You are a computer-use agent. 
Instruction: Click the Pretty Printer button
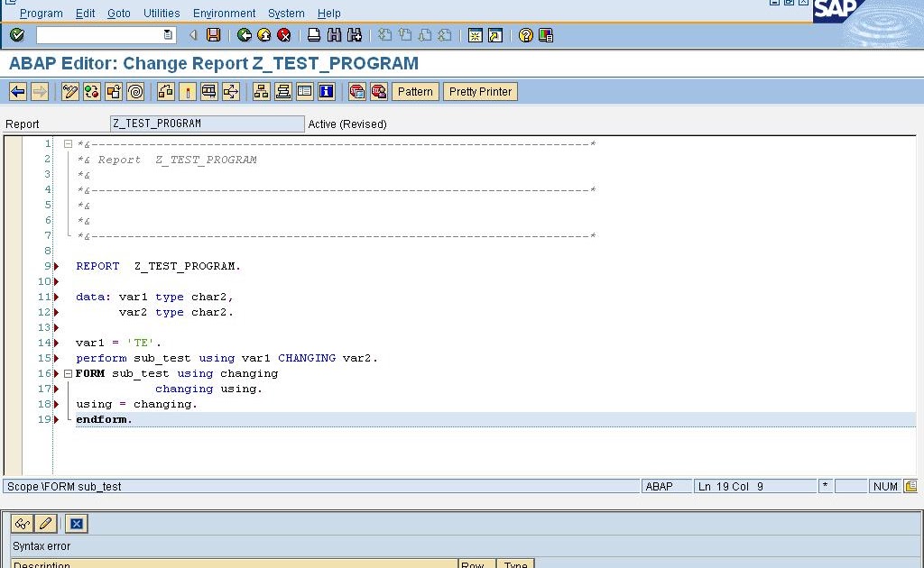(x=481, y=91)
